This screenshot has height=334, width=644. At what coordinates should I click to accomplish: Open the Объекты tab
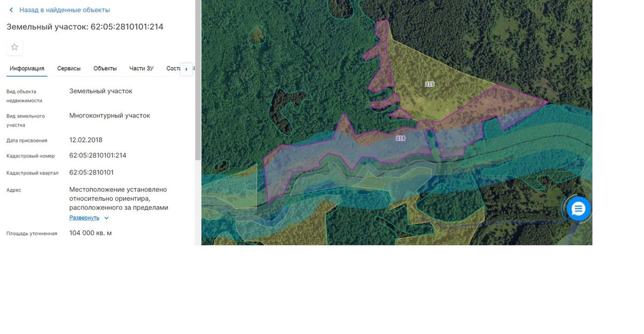point(105,69)
